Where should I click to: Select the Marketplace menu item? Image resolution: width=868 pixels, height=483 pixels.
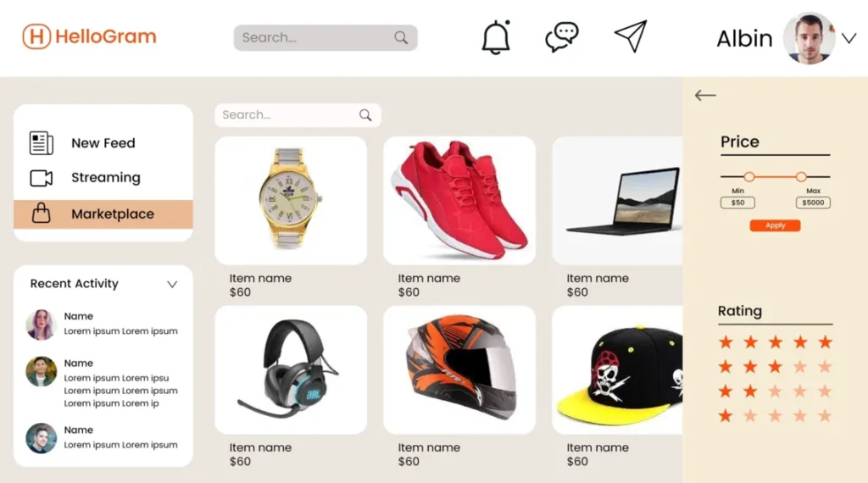point(103,214)
